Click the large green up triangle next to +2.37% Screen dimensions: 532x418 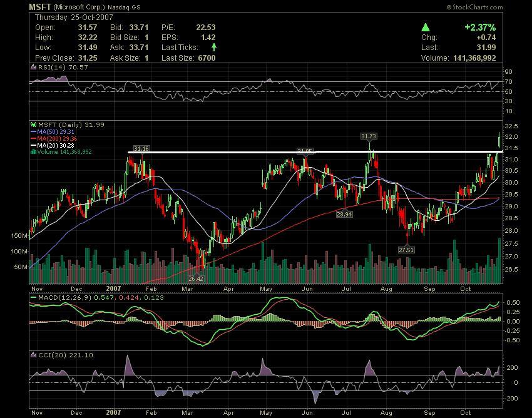pyautogui.click(x=426, y=27)
